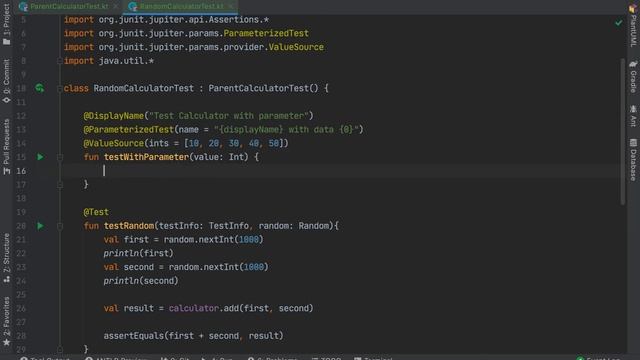Open the Project tool window
Image resolution: width=640 pixels, height=360 pixels.
[7, 24]
